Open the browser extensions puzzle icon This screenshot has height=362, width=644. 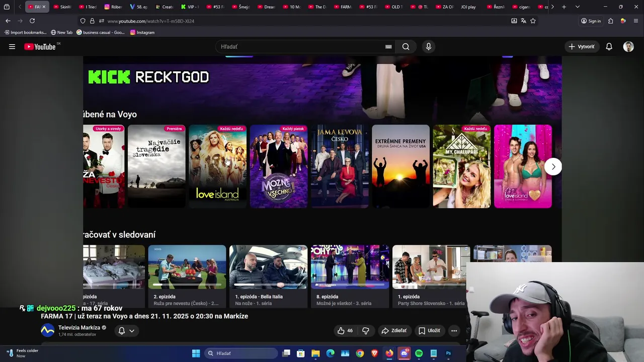610,21
